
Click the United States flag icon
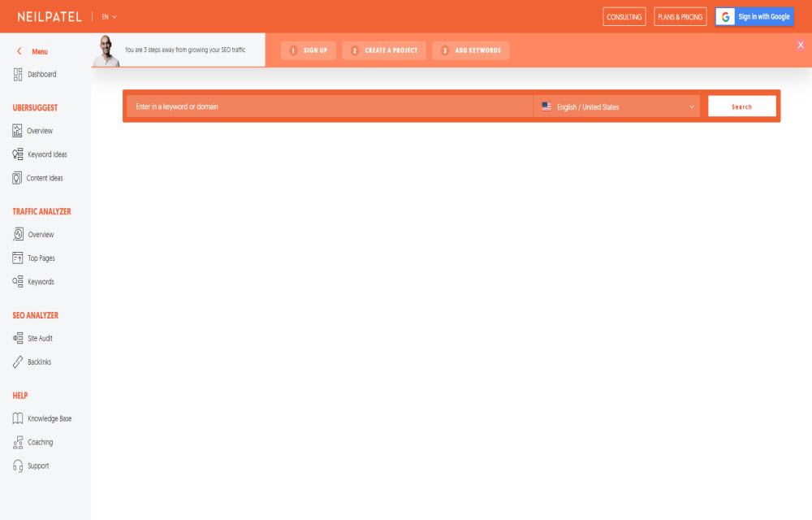tap(546, 106)
